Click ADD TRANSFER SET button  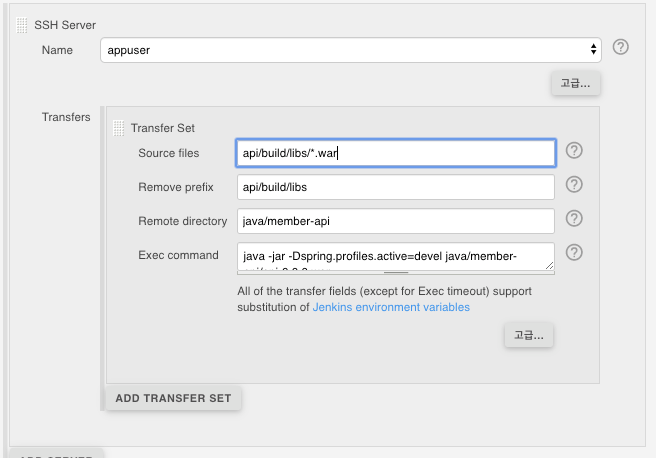coord(173,398)
